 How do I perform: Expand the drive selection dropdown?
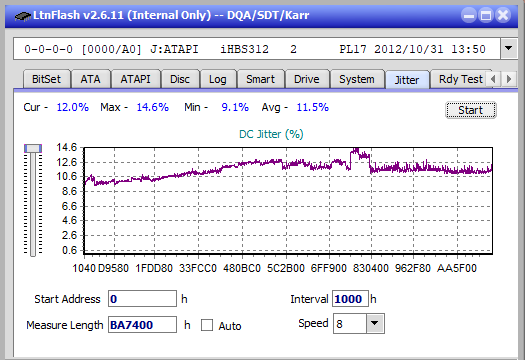click(x=509, y=49)
